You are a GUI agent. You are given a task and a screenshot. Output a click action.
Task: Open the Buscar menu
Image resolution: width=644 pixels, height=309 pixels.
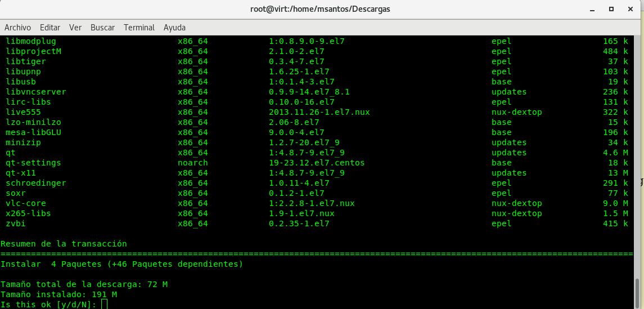102,27
